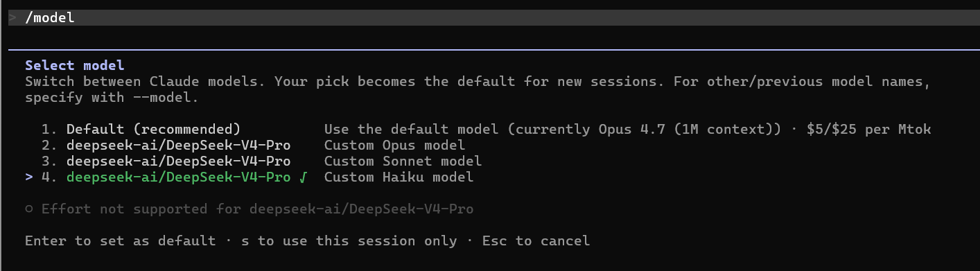Click the Select model heading

pyautogui.click(x=75, y=66)
